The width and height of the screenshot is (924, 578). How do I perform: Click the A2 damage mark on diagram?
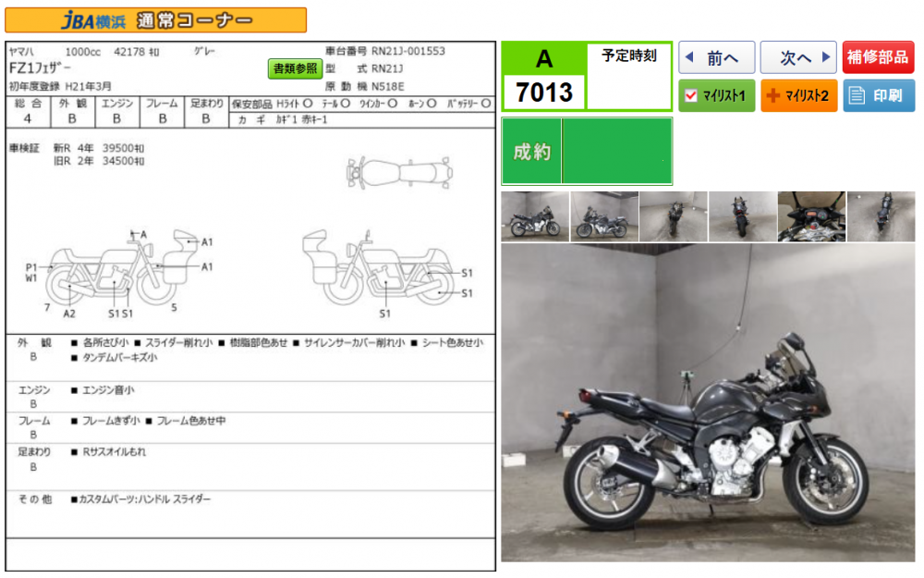coord(69,314)
